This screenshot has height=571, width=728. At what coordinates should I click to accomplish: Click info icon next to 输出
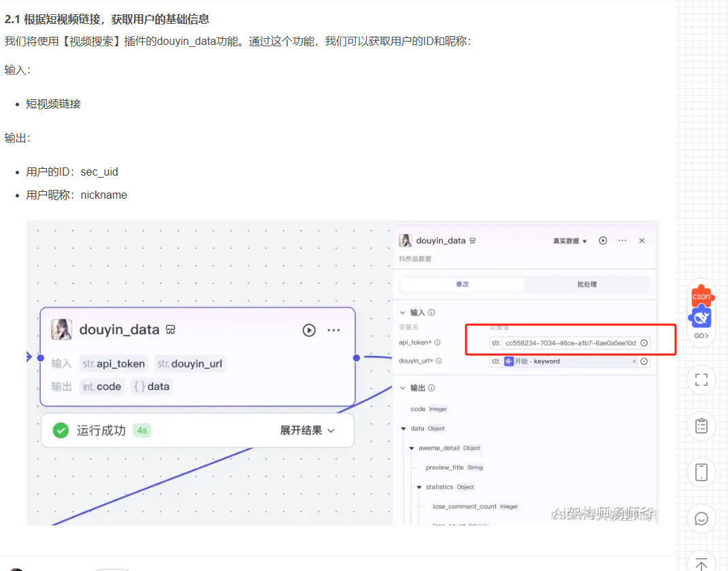pyautogui.click(x=431, y=388)
